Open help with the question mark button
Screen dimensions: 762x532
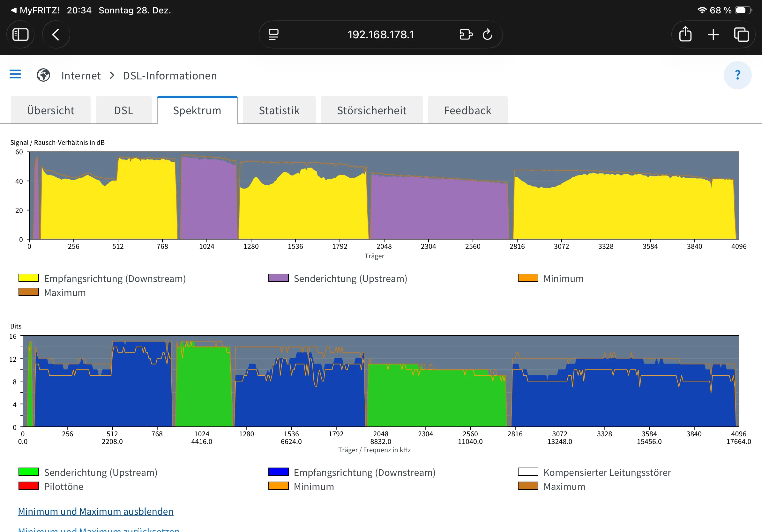(x=737, y=75)
